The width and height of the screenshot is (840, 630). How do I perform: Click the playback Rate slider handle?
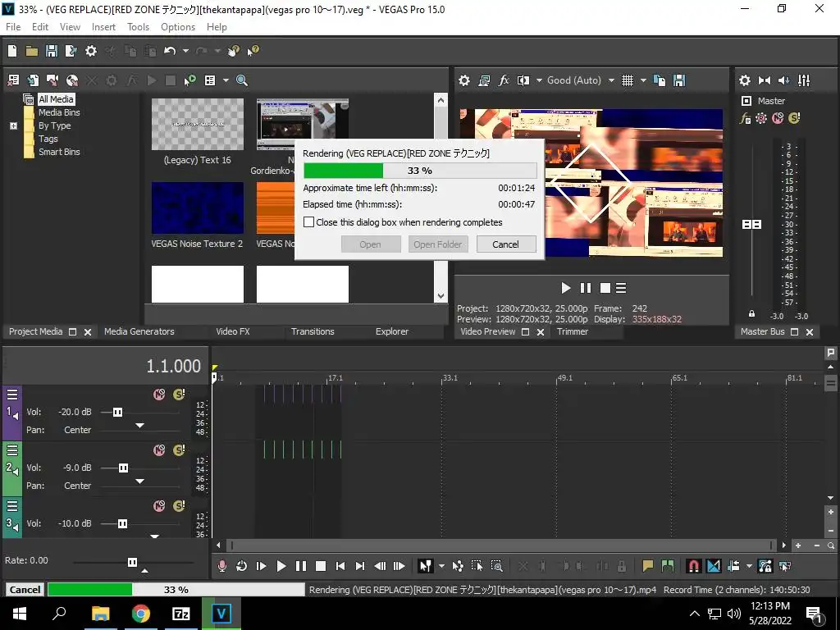(x=132, y=562)
